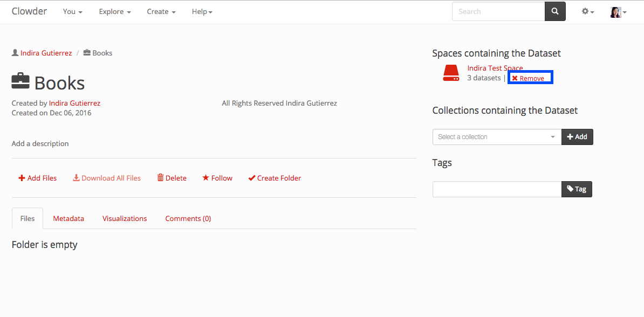
Task: Open the You menu
Action: 72,11
